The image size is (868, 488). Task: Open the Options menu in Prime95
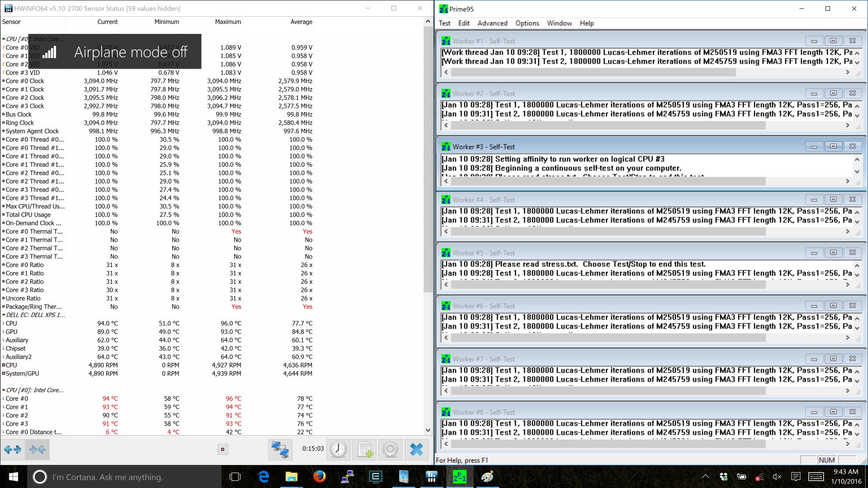click(527, 23)
